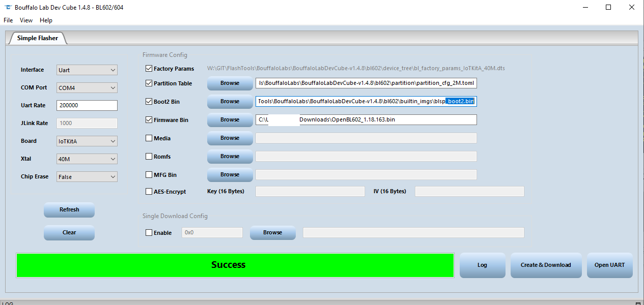644x305 pixels.
Task: Browse for the Romfs file
Action: (230, 157)
